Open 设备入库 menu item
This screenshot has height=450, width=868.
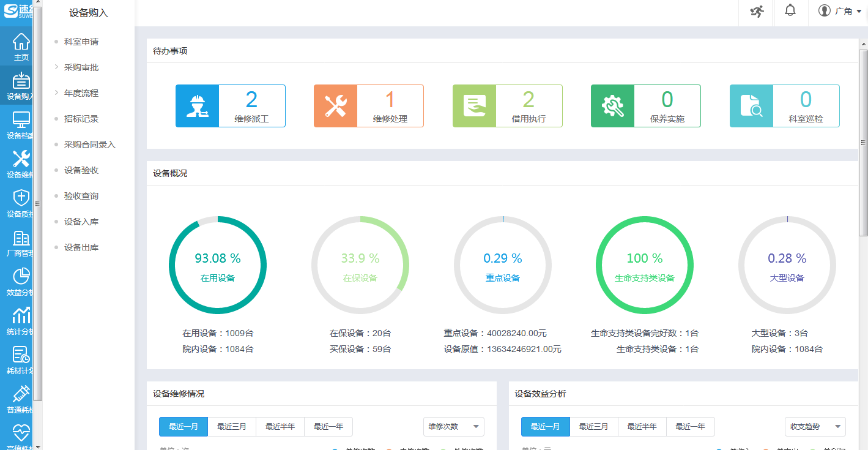pos(81,222)
